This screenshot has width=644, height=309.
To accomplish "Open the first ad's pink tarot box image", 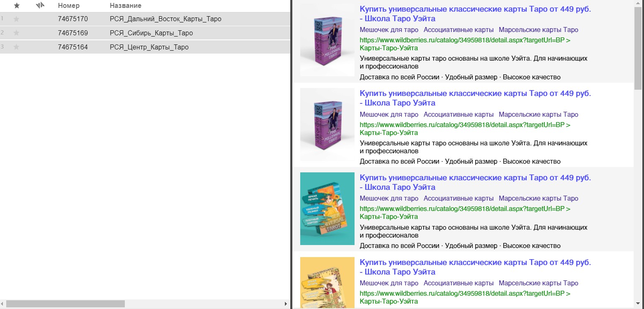I will 327,40.
